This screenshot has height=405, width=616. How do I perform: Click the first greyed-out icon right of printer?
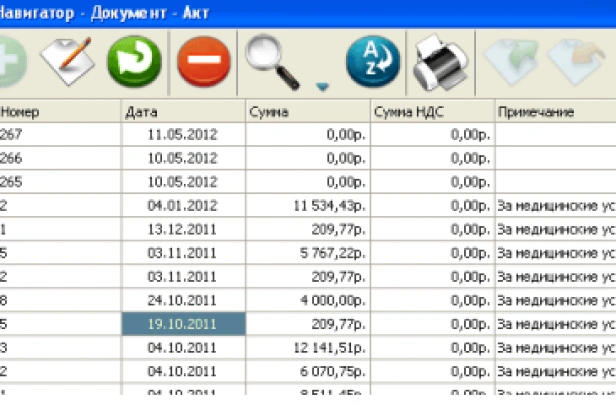(x=510, y=62)
